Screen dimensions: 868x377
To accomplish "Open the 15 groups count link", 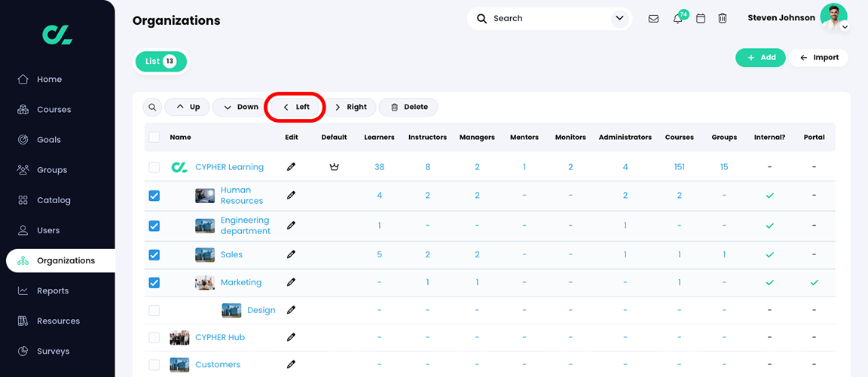I will pyautogui.click(x=724, y=167).
